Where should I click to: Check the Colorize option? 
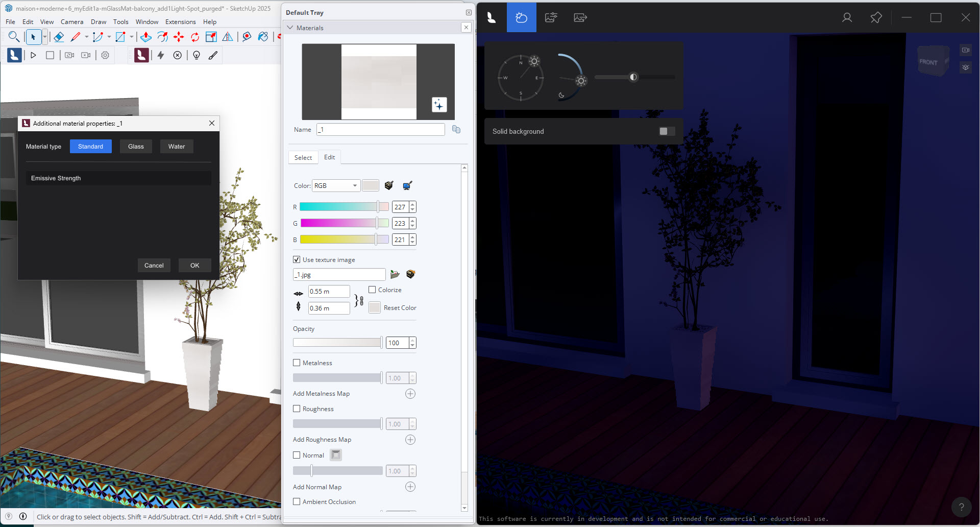pyautogui.click(x=373, y=290)
